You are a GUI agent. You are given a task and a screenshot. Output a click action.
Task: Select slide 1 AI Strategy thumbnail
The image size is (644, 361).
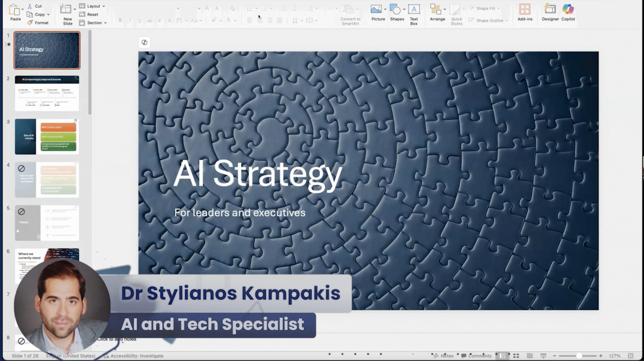(47, 50)
